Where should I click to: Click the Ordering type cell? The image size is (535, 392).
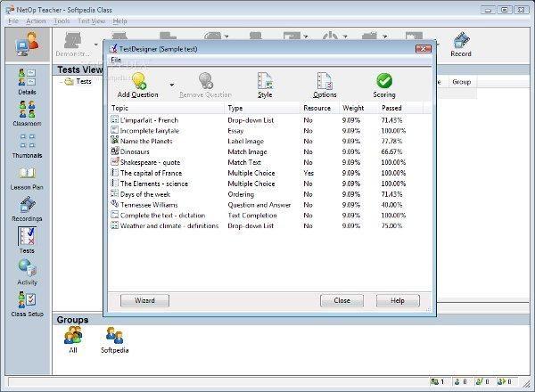(x=241, y=194)
